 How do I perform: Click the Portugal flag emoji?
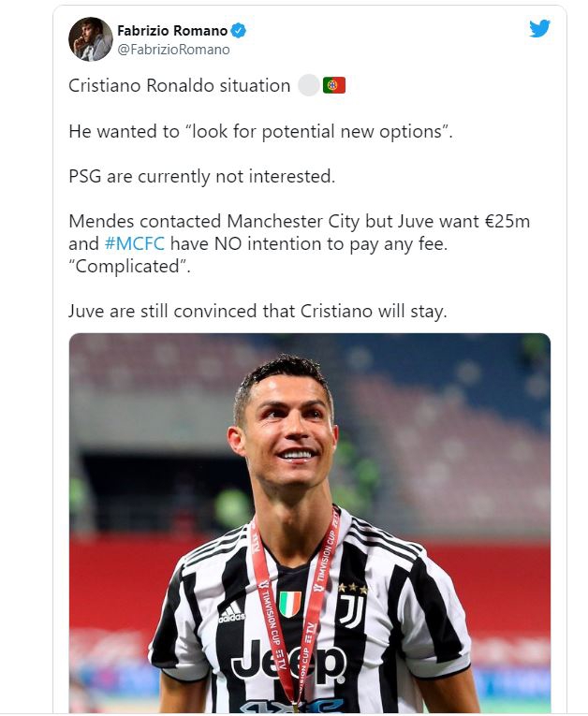pyautogui.click(x=334, y=86)
